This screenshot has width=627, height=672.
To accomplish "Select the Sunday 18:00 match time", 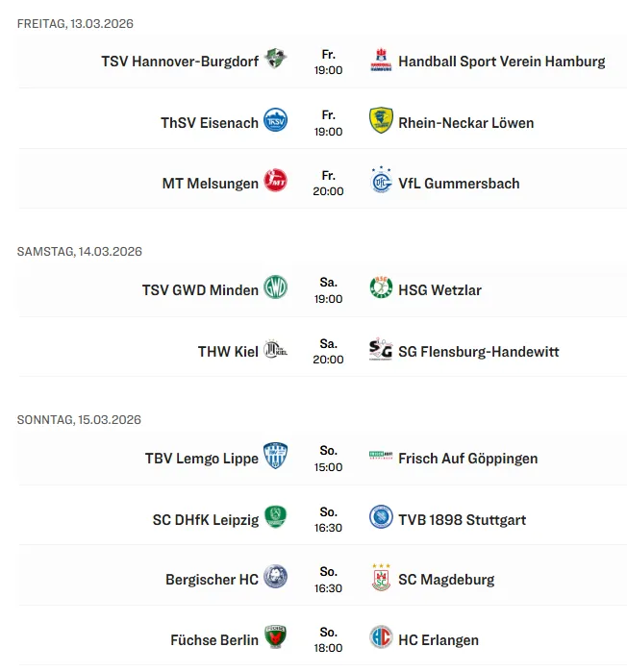I will (x=329, y=647).
